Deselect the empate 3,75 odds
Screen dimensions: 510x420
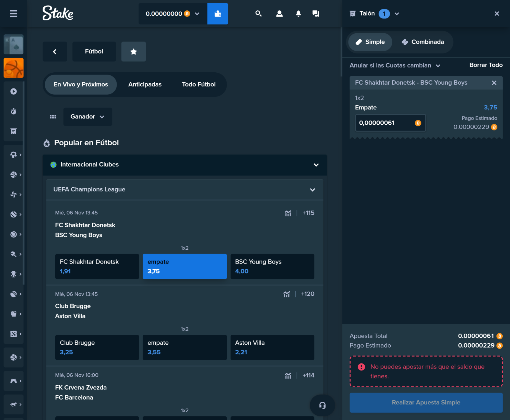click(x=184, y=266)
